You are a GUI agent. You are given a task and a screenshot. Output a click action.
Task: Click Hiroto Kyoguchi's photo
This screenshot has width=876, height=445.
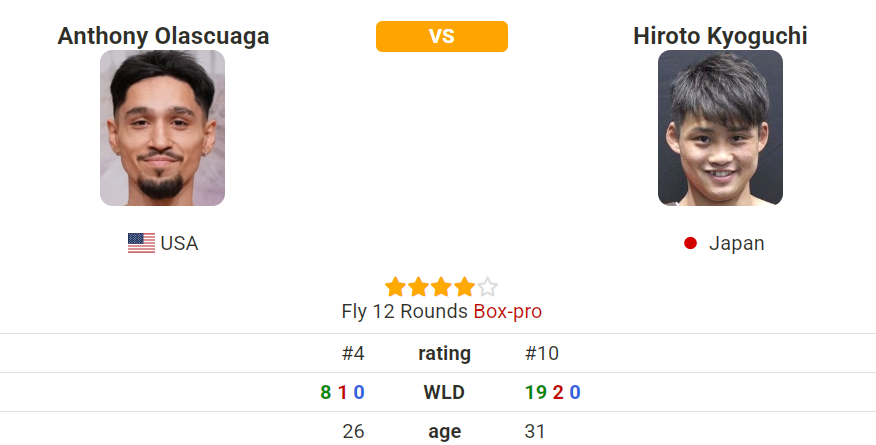pyautogui.click(x=720, y=128)
